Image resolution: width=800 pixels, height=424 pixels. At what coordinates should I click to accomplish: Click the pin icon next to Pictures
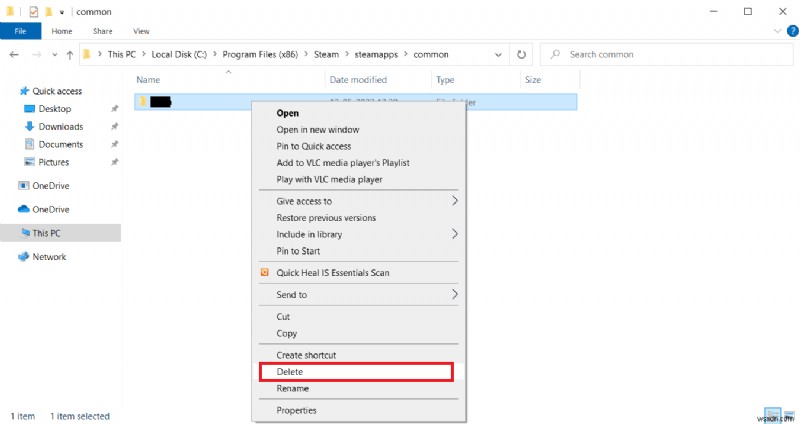click(114, 162)
